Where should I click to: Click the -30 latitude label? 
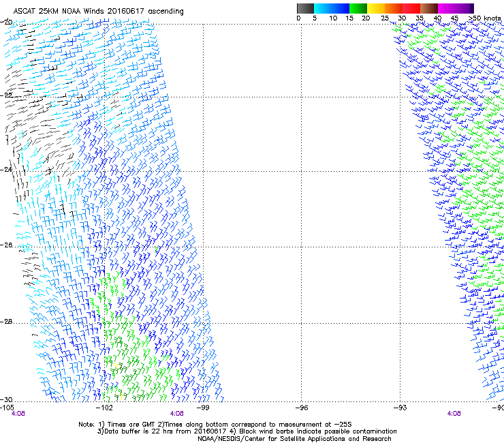click(6, 399)
